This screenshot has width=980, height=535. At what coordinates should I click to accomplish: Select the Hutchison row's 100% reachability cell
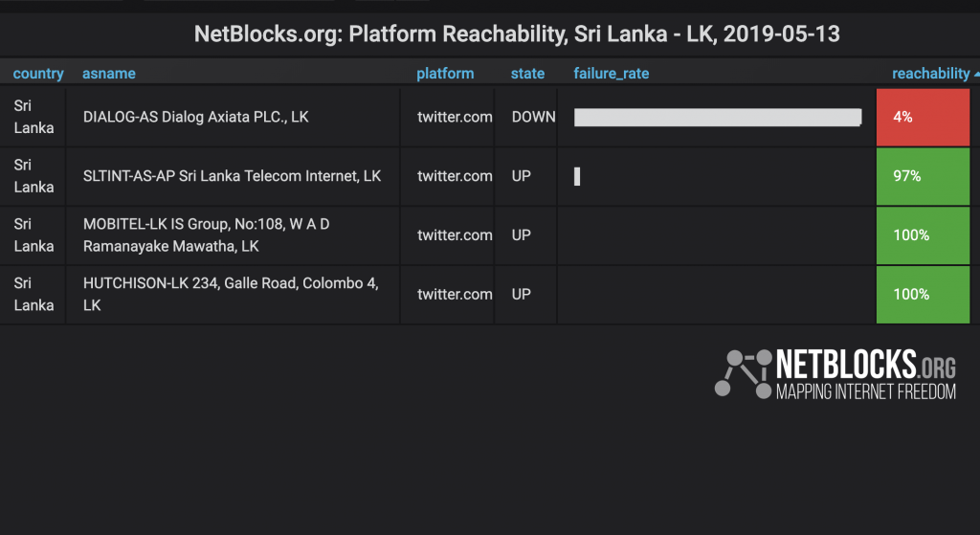click(924, 295)
